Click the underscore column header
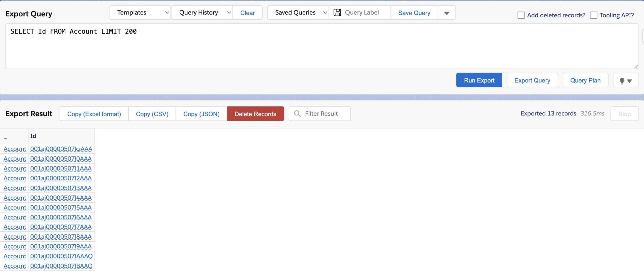Image resolution: width=644 pixels, height=275 pixels. pos(14,136)
